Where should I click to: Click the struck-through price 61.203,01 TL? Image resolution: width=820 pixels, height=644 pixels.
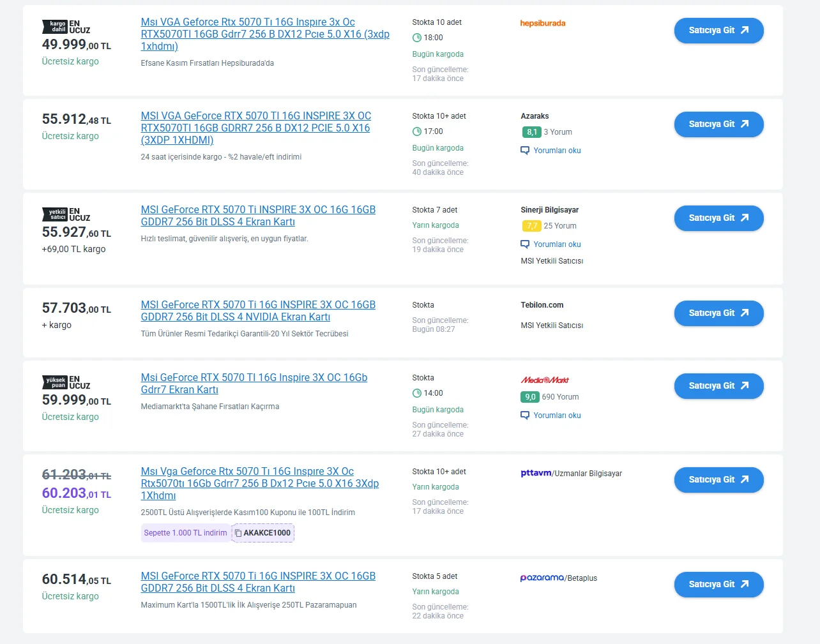[x=77, y=475]
